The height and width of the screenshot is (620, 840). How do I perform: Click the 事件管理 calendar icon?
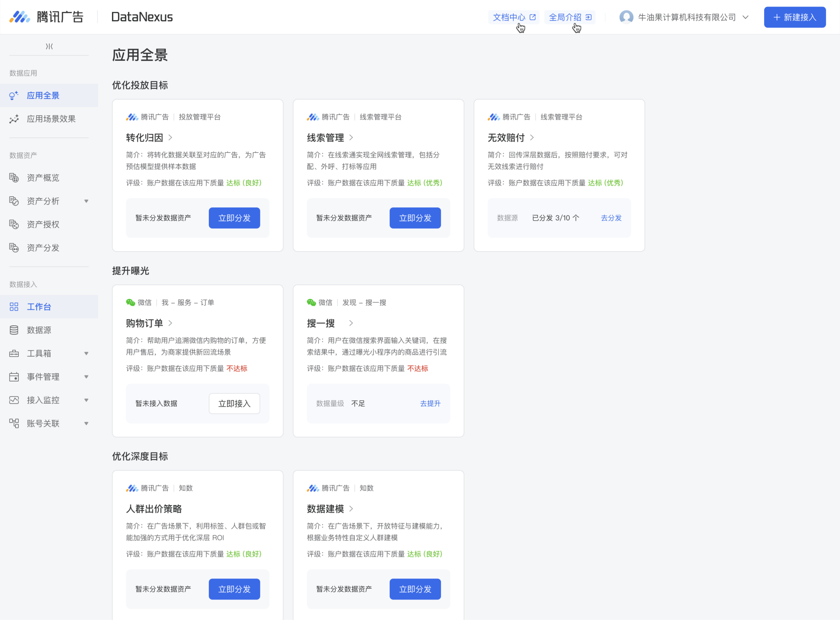[x=14, y=377]
